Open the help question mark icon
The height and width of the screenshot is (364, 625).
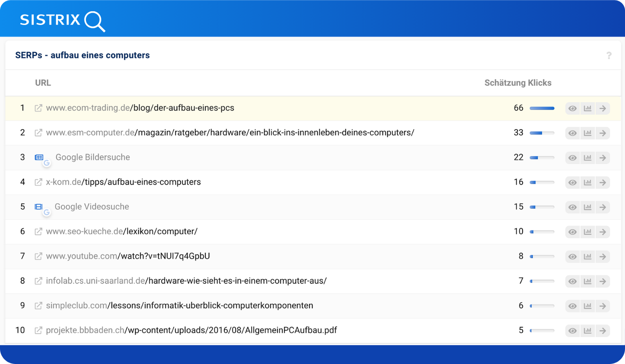[x=609, y=55]
